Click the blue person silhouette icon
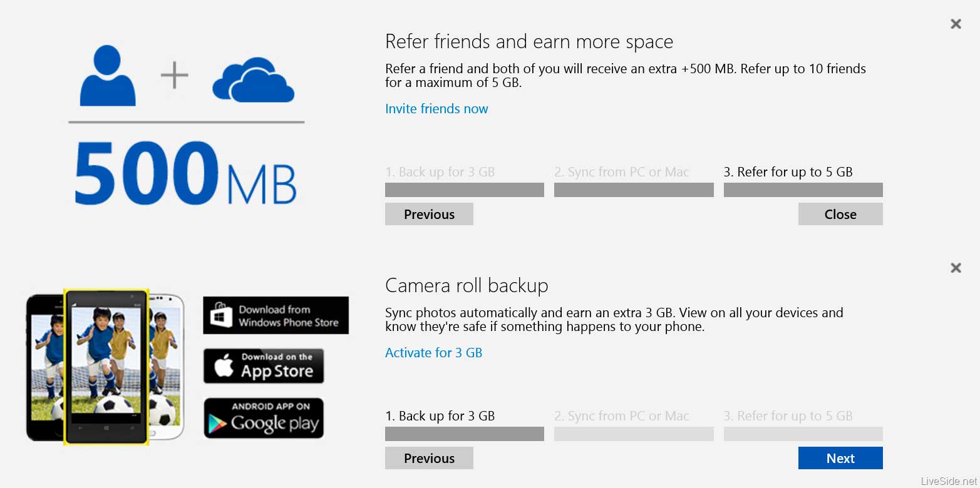980x488 pixels. pyautogui.click(x=107, y=75)
